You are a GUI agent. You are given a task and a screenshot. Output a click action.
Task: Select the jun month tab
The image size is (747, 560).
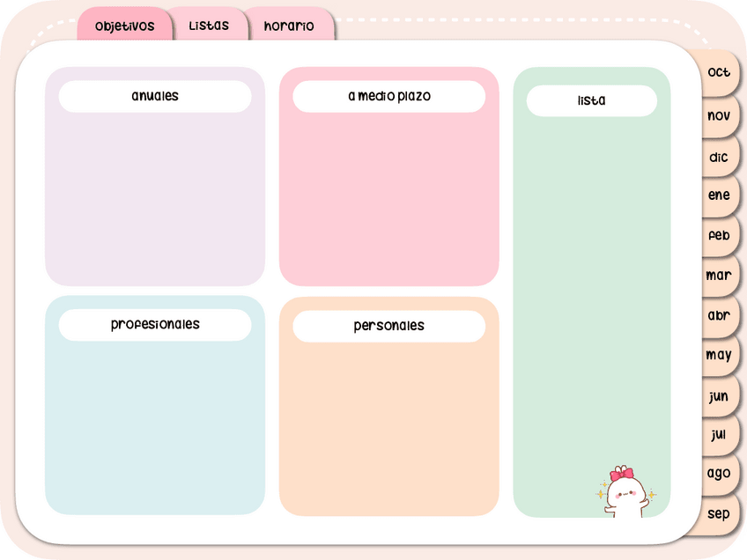(x=719, y=396)
